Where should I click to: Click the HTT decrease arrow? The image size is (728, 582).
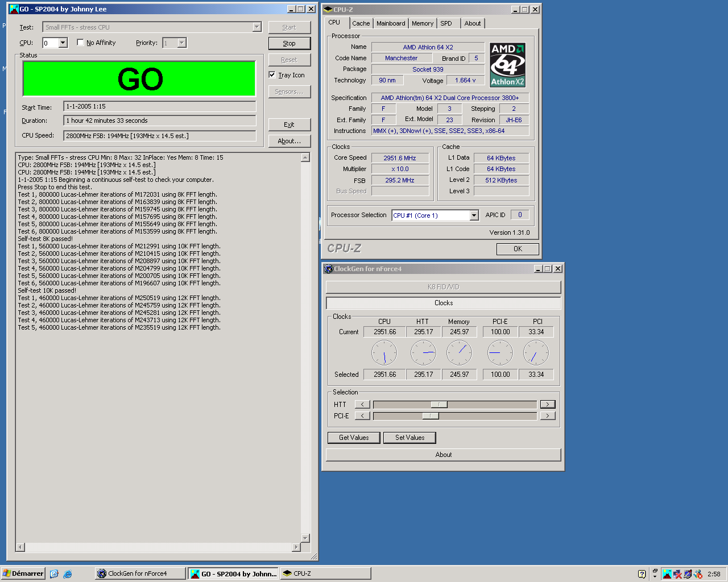click(362, 405)
